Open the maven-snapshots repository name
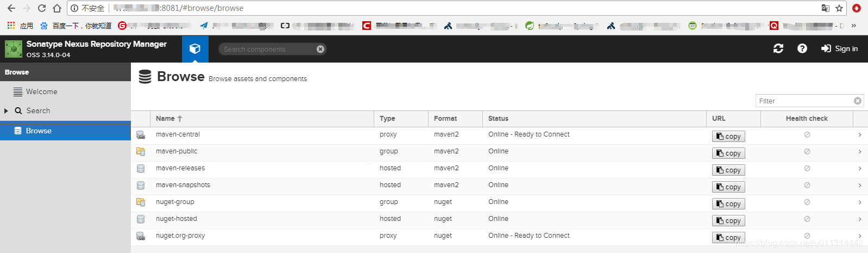 click(183, 185)
